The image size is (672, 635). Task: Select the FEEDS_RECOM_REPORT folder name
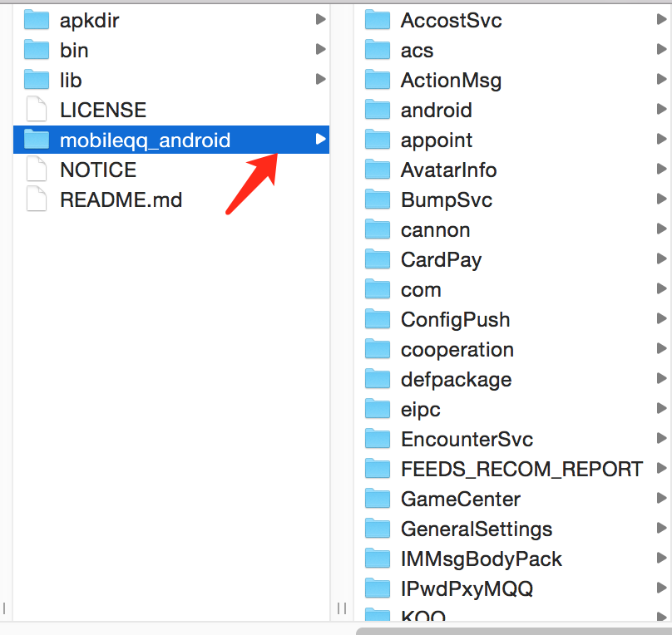(x=521, y=470)
